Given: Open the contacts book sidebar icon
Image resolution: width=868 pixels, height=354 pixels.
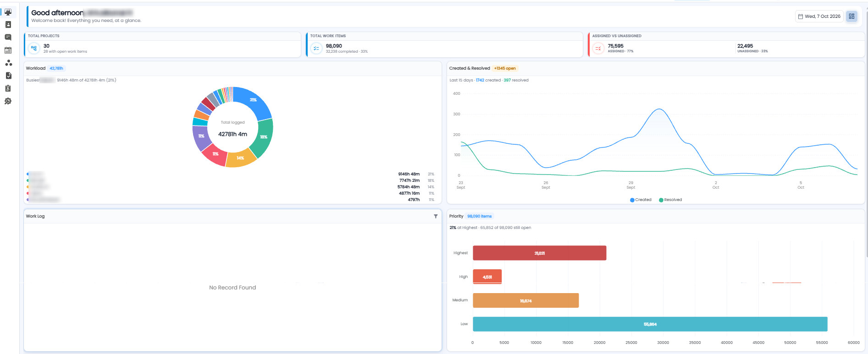Looking at the screenshot, I should 8,25.
